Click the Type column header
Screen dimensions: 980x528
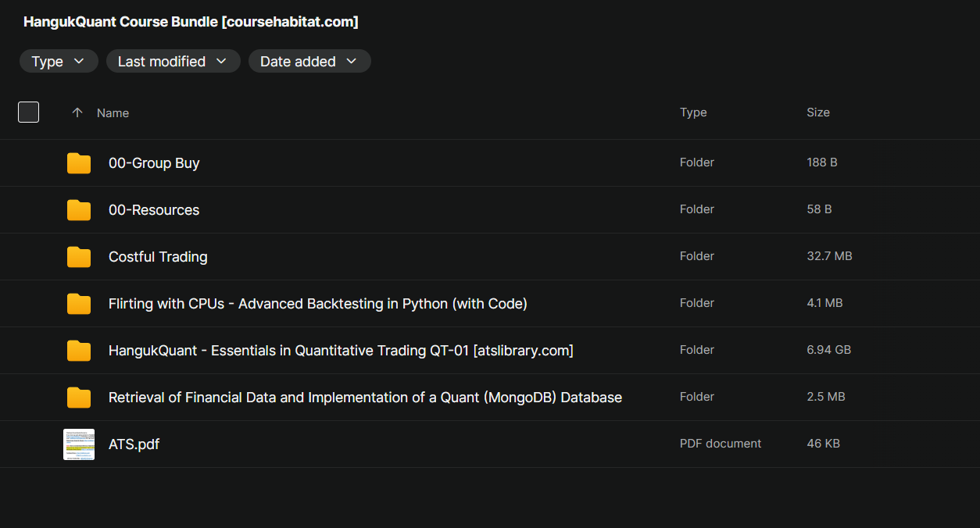[x=693, y=112]
